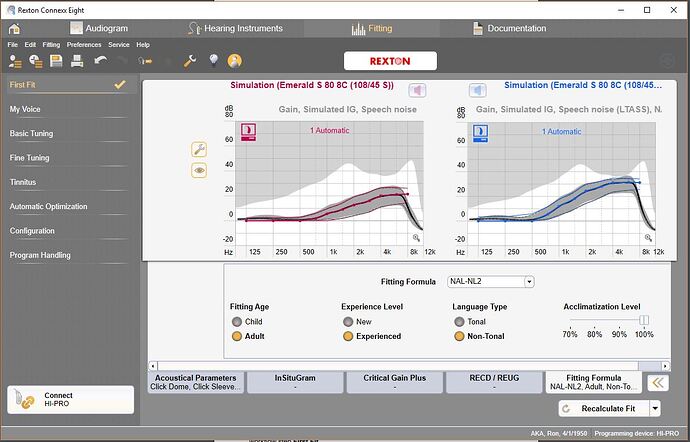Click the Acclimatization Level slider handle
690x442 pixels.
(644, 320)
